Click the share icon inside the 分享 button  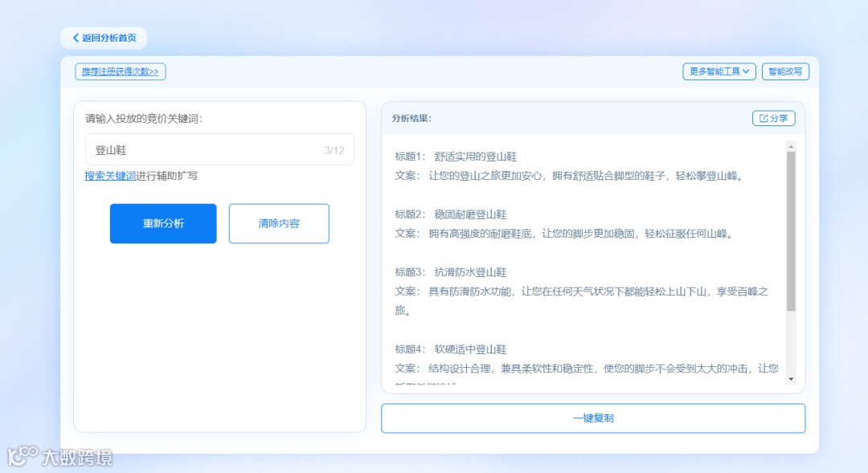click(x=764, y=118)
